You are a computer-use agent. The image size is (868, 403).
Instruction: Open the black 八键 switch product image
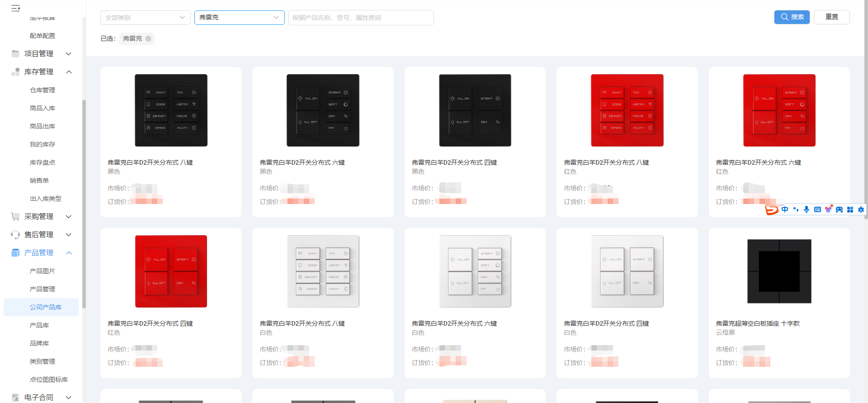tap(171, 110)
